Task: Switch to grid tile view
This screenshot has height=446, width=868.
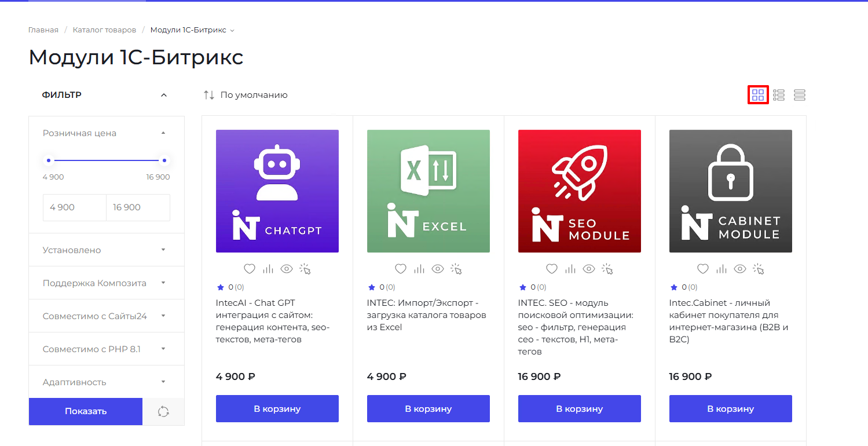Action: coord(758,95)
